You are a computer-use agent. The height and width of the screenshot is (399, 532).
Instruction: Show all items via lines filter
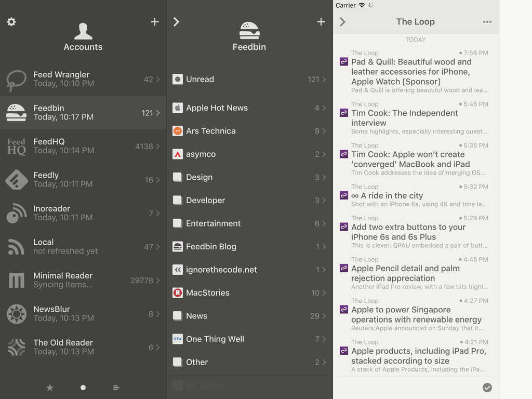116,388
